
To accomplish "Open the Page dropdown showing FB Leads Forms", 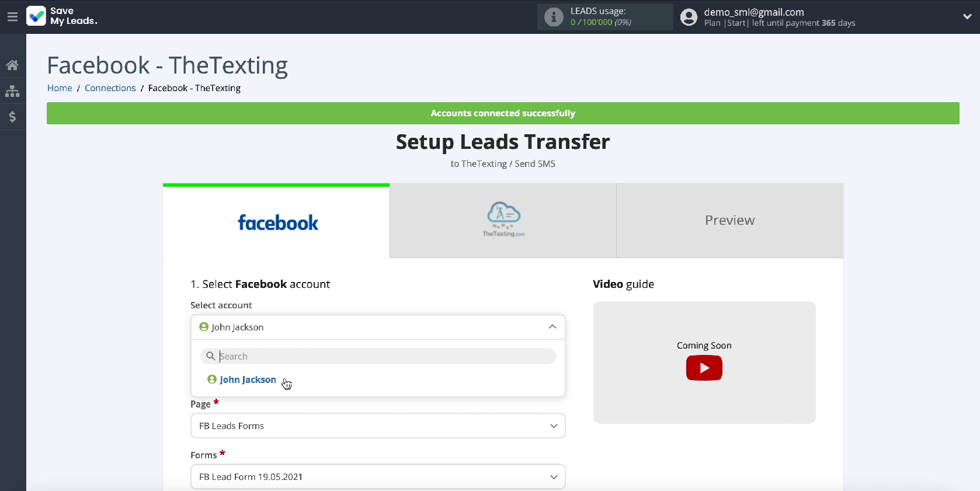I will coord(378,426).
